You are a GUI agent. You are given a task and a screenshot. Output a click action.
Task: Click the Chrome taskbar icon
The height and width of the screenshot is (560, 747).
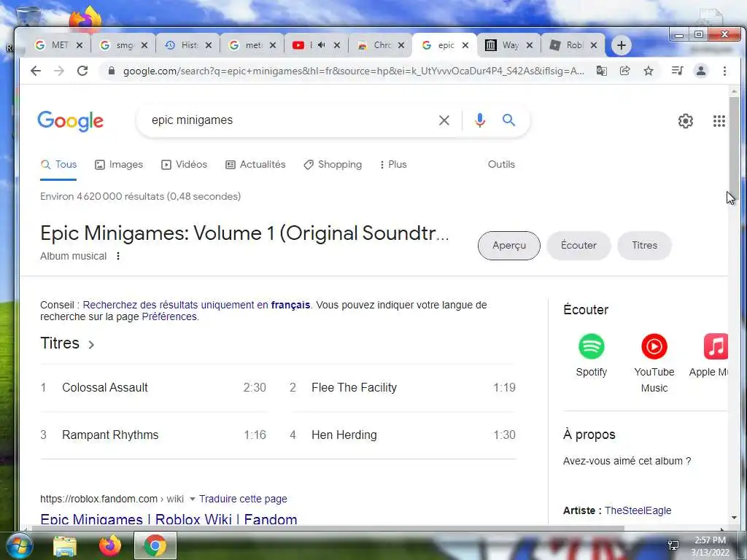(x=155, y=545)
